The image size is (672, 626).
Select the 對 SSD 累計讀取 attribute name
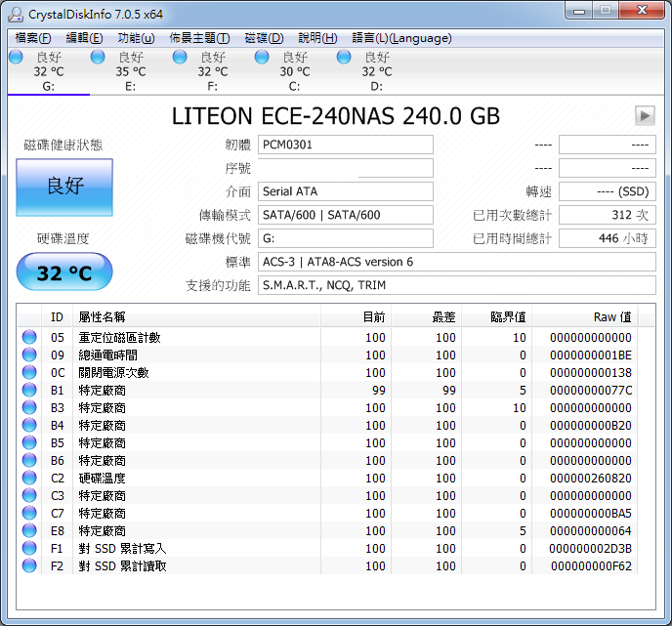coord(122,566)
